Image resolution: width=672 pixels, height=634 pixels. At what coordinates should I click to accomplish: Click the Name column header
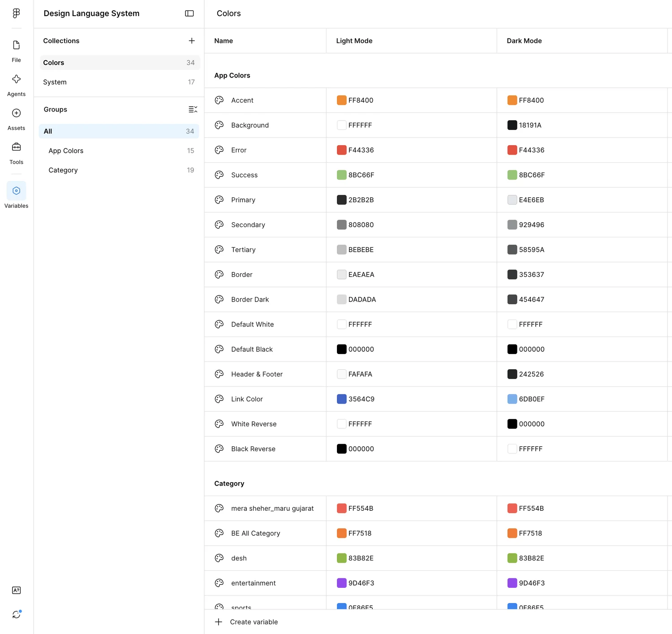[224, 41]
